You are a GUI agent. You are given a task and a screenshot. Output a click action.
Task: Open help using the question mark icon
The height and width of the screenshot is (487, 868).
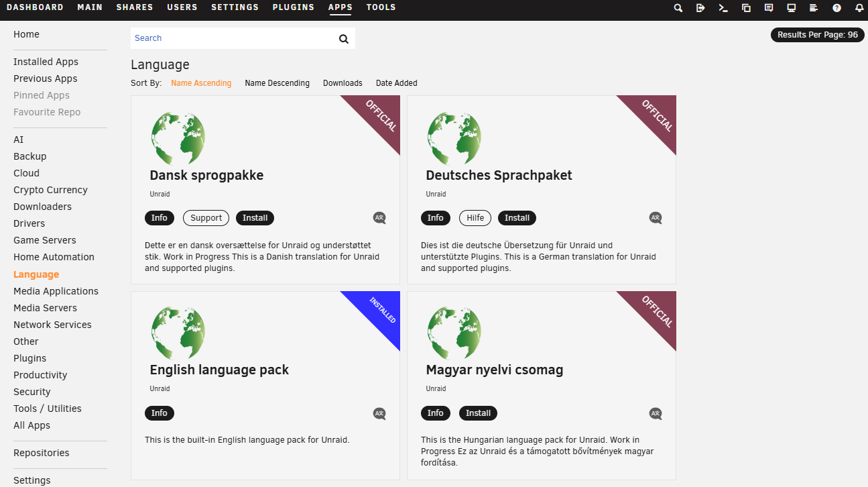836,8
